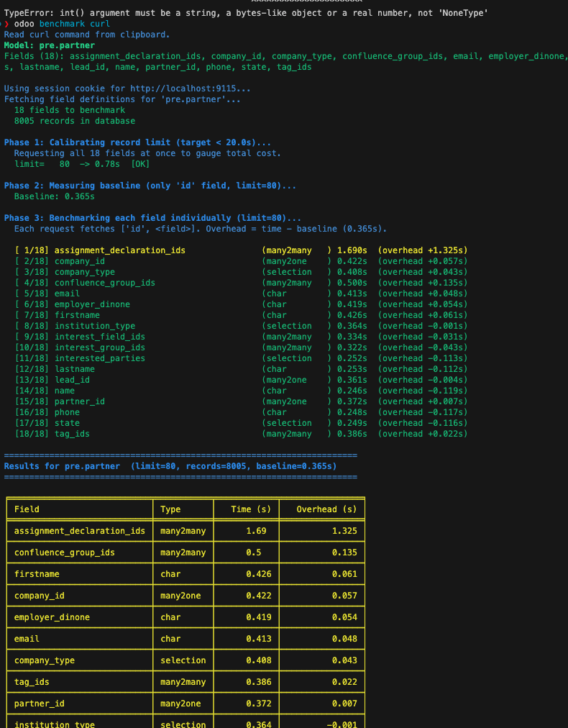The height and width of the screenshot is (728, 568).
Task: Click the [15/18] partner_id log row
Action: coord(242,401)
